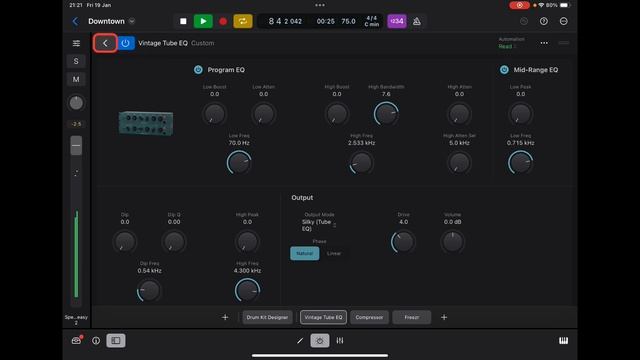
Task: Start playback with the green play button
Action: [x=203, y=21]
